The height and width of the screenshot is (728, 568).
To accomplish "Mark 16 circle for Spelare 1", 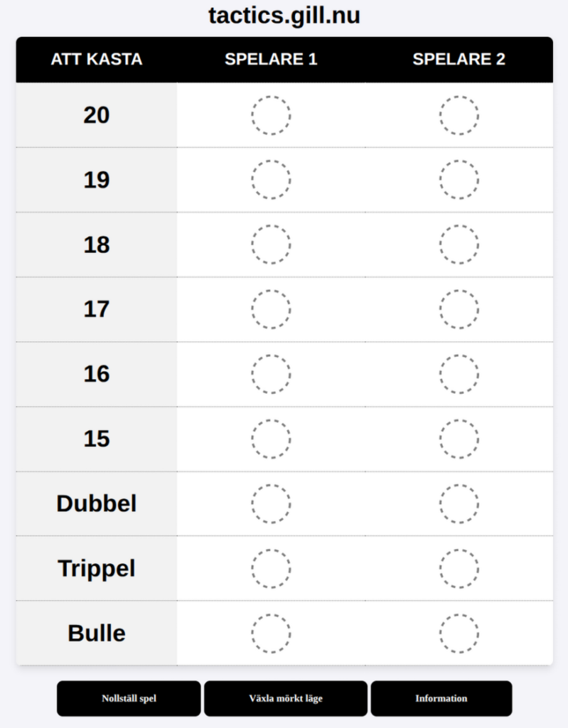I will [271, 374].
